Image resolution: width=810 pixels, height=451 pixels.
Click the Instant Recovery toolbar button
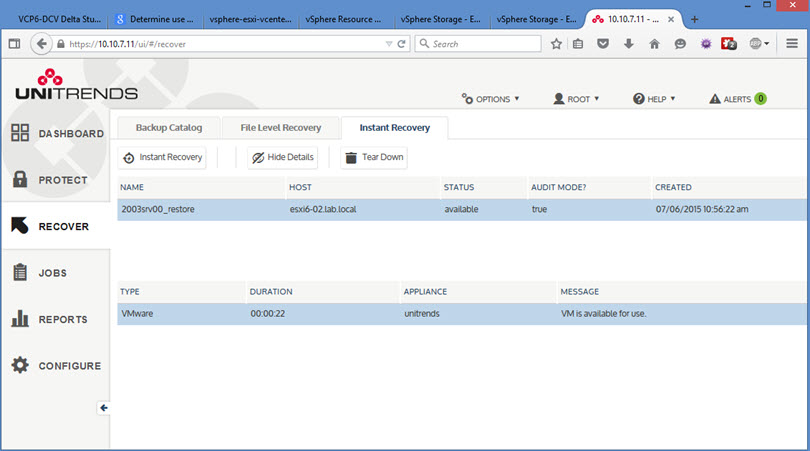click(x=162, y=157)
